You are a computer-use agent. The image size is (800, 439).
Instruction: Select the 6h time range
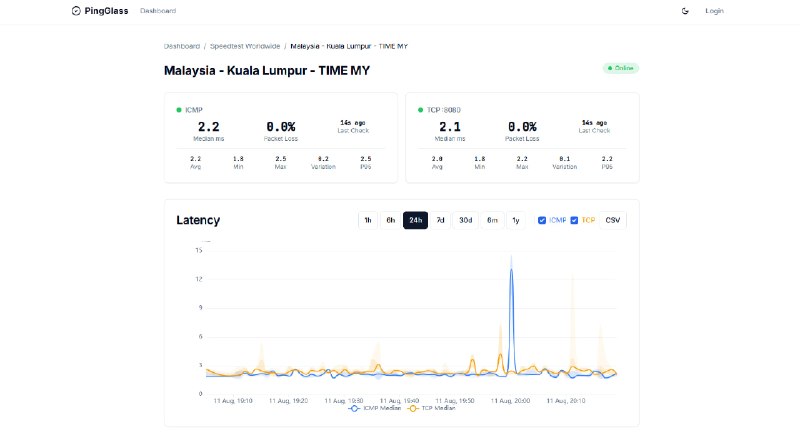pyautogui.click(x=391, y=220)
